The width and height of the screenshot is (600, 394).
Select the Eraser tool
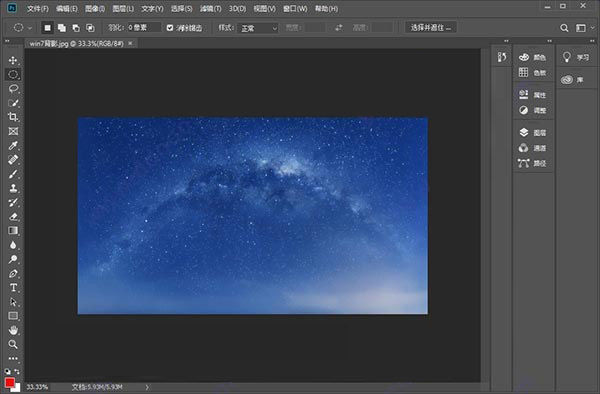click(x=13, y=217)
